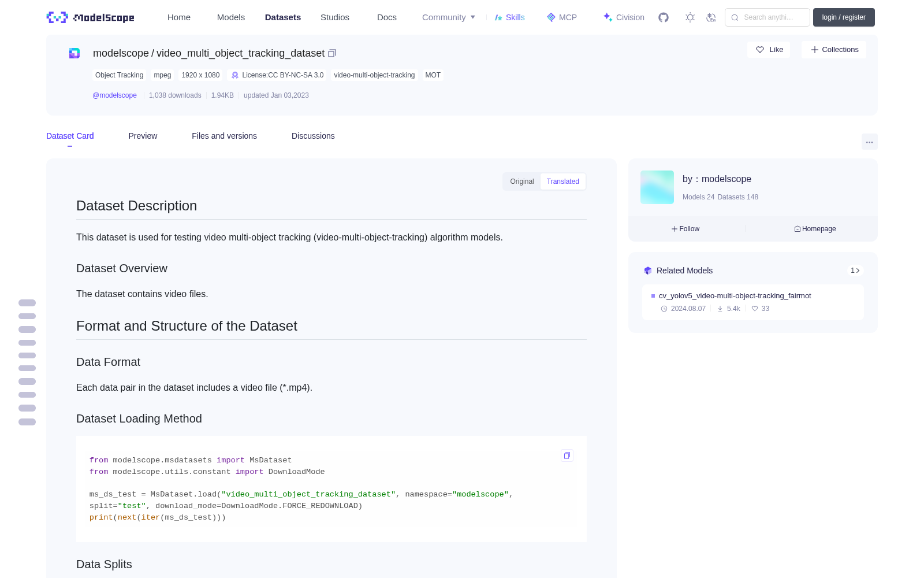Add dataset to Collections
This screenshot has height=578, width=924.
[x=834, y=50]
